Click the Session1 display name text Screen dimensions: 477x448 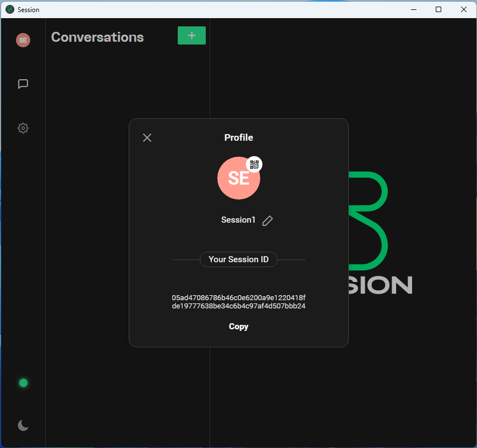pos(238,220)
